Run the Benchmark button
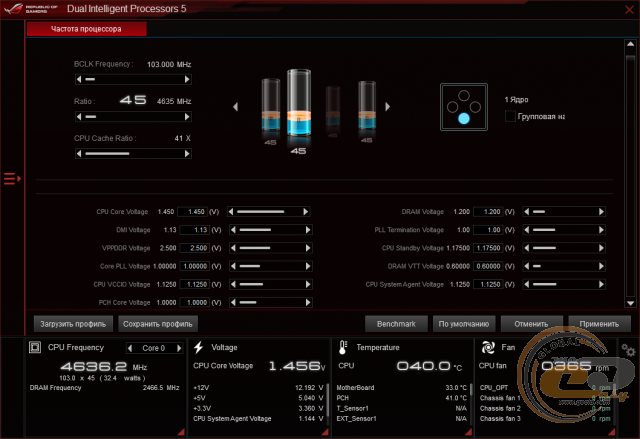 tap(396, 324)
